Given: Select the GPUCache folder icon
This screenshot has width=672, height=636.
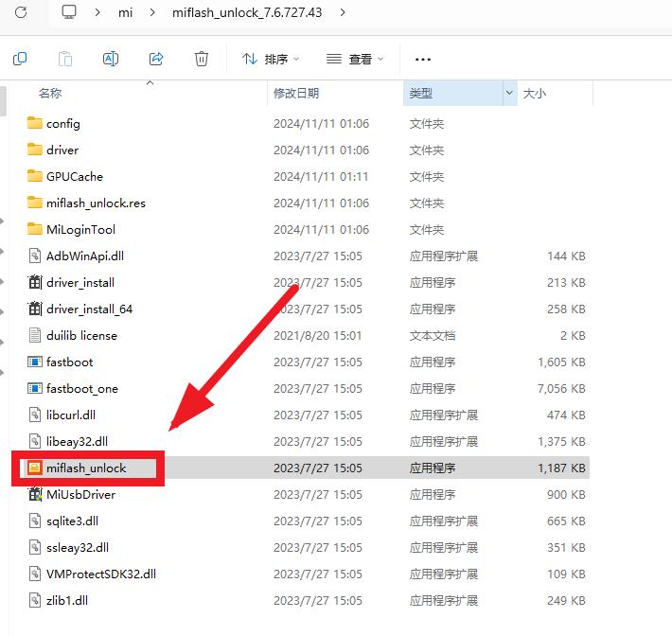Looking at the screenshot, I should click(35, 176).
